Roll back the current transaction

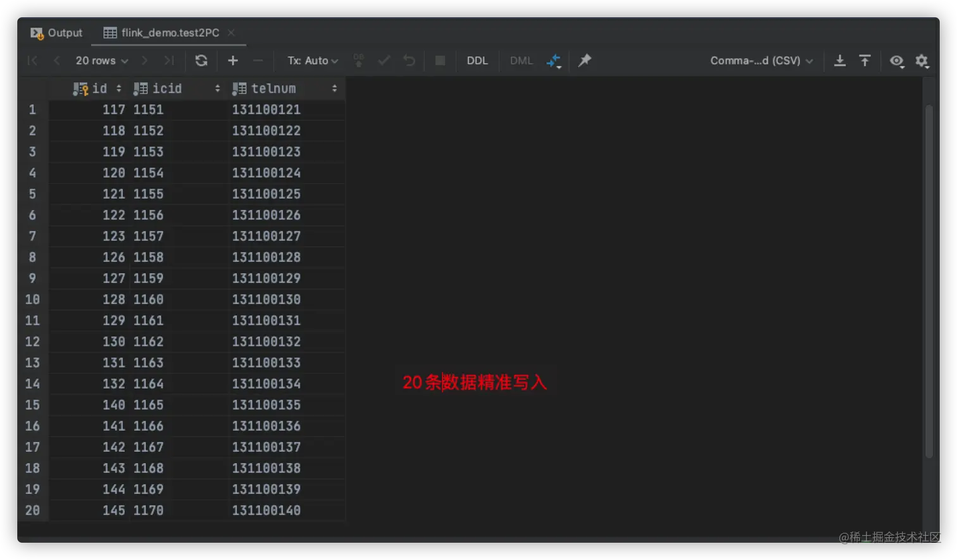pos(408,60)
